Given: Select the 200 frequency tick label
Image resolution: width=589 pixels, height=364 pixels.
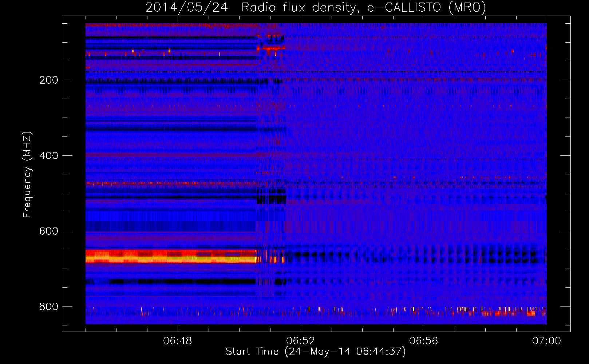Looking at the screenshot, I should coord(49,80).
